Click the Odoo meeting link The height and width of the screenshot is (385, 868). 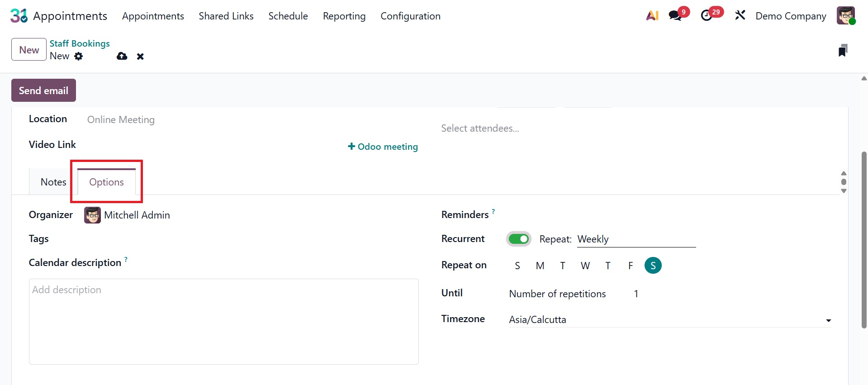pos(383,147)
